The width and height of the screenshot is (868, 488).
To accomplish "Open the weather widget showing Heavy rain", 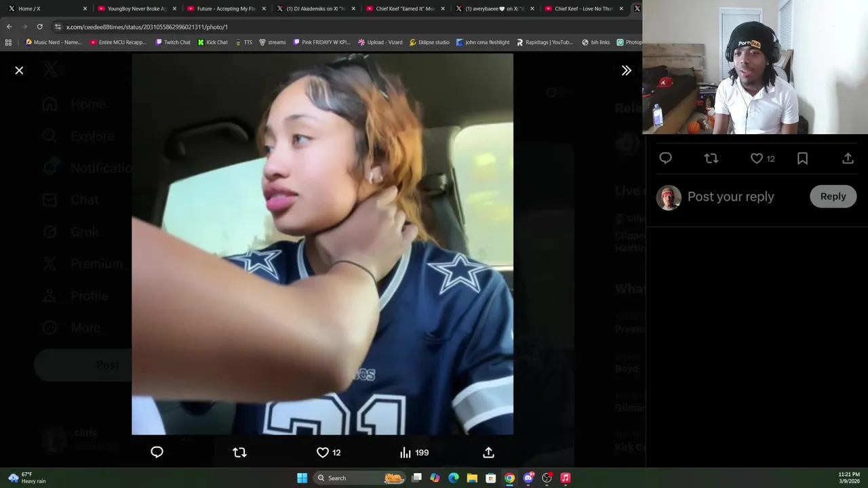I will pos(27,478).
